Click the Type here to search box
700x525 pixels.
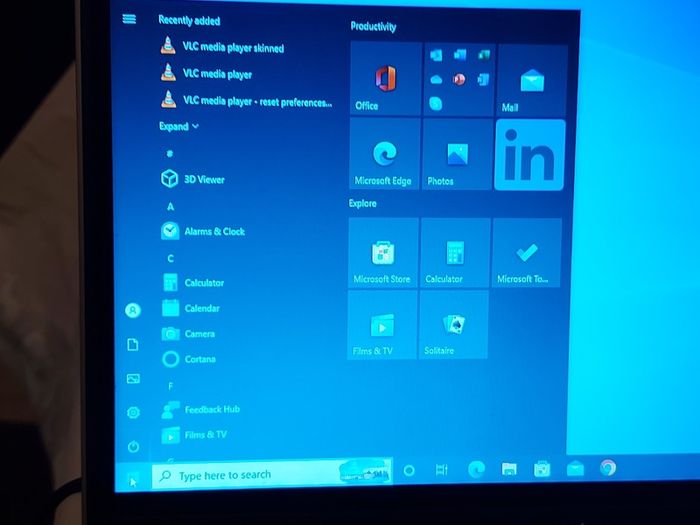click(272, 474)
